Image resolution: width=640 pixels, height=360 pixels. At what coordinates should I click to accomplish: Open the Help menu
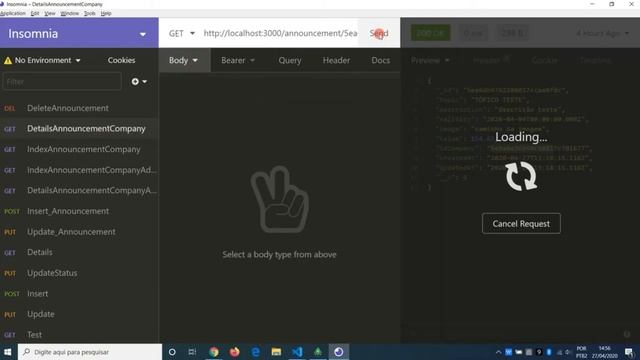(x=106, y=13)
